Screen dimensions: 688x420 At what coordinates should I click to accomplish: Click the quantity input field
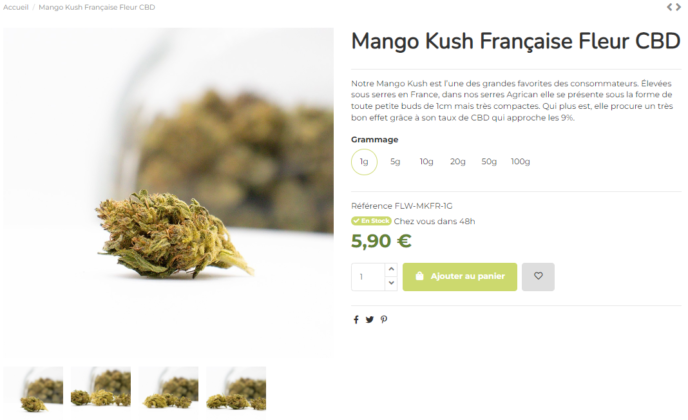click(369, 277)
